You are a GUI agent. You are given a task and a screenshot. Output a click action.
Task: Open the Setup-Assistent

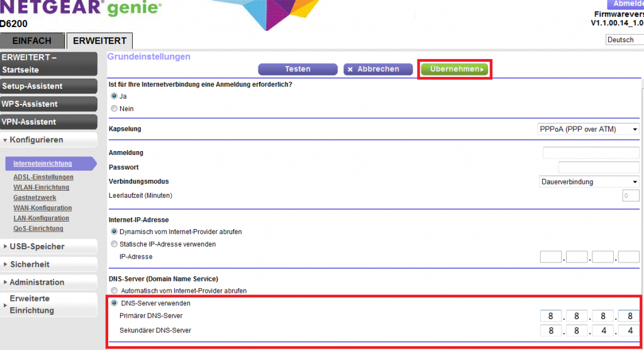pyautogui.click(x=48, y=86)
